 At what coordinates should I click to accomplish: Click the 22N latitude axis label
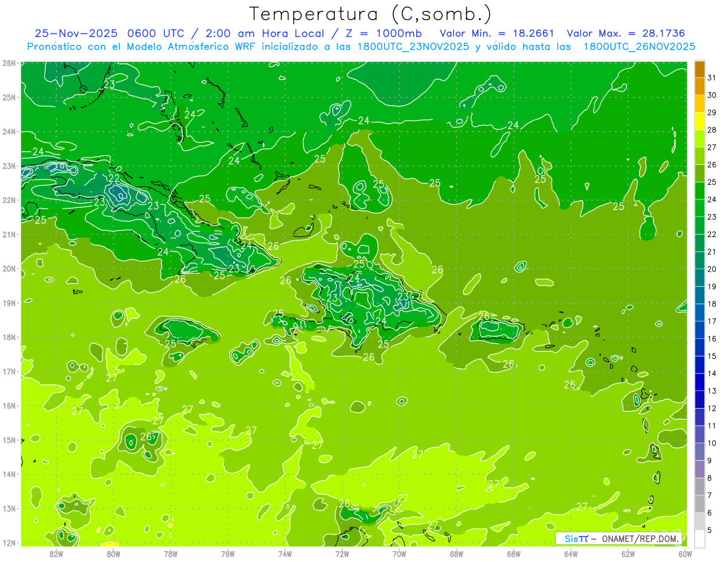pyautogui.click(x=8, y=200)
